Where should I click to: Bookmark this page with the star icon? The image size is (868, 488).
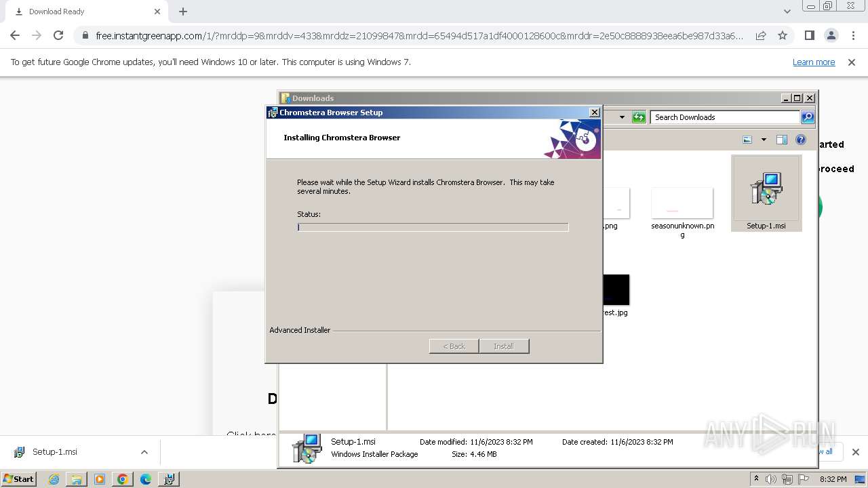783,35
